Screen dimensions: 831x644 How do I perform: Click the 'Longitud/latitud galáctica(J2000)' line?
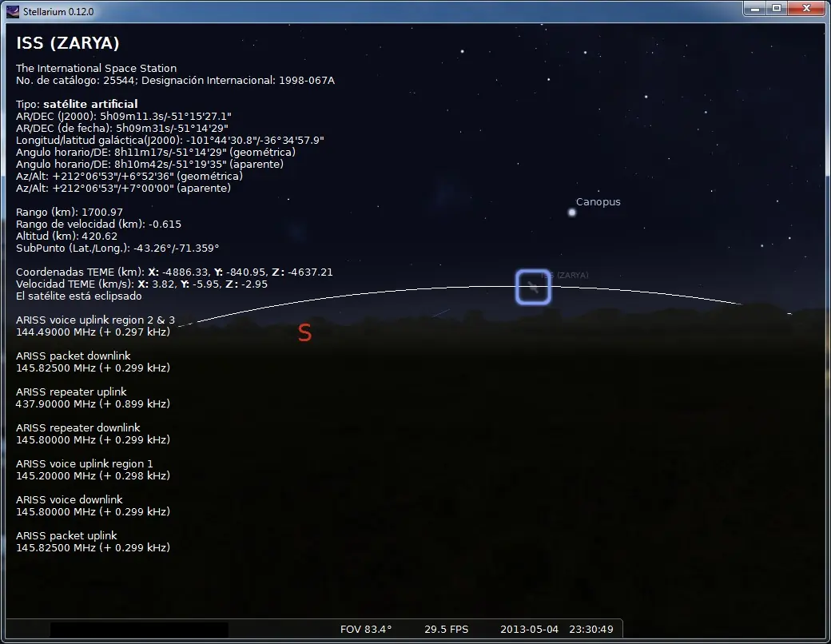pyautogui.click(x=170, y=140)
